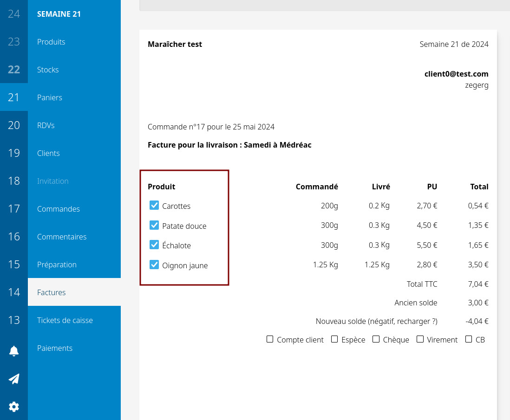Uncheck the Carottes product checkbox

[x=154, y=206]
